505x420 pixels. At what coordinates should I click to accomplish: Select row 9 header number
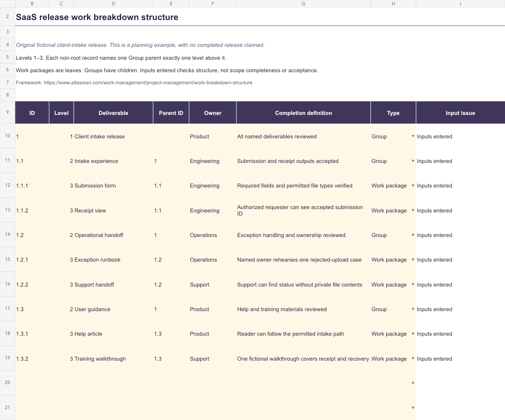(x=8, y=112)
